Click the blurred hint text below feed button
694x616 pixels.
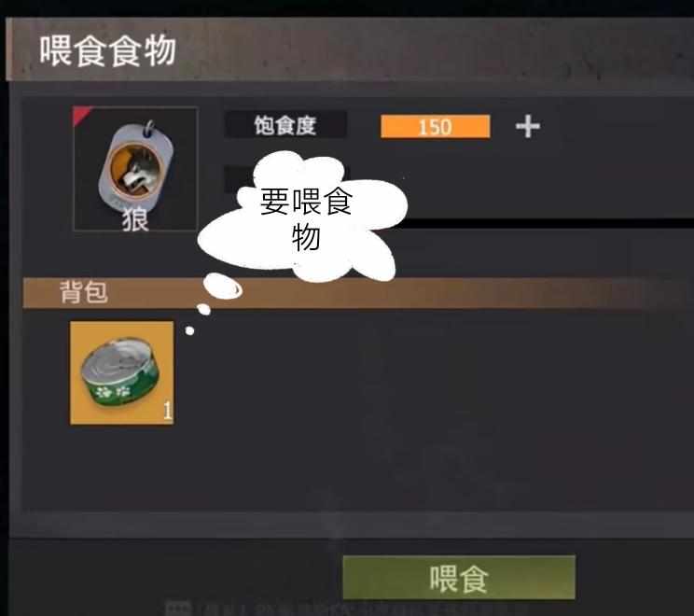[345, 609]
